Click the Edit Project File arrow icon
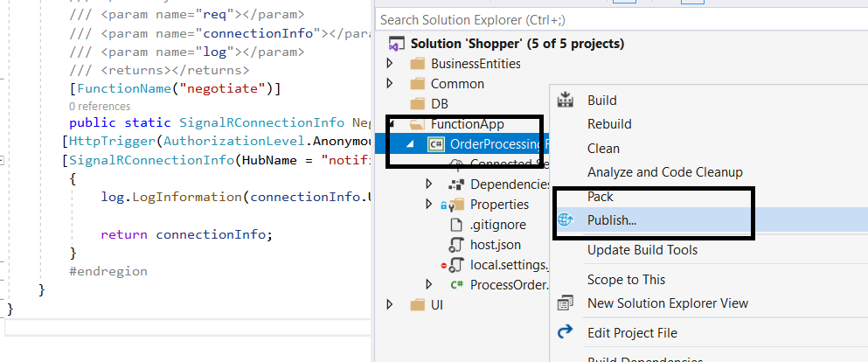Screen dimensions: 868x362 pyautogui.click(x=566, y=332)
